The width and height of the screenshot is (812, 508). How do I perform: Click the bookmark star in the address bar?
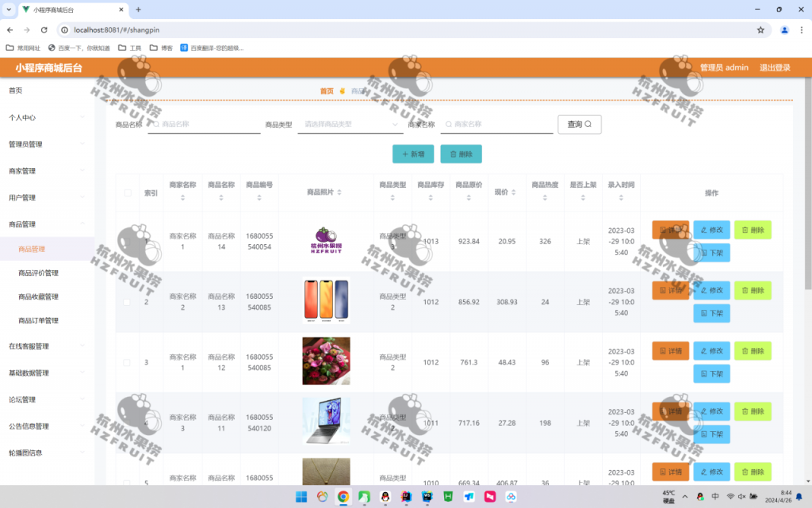point(759,29)
